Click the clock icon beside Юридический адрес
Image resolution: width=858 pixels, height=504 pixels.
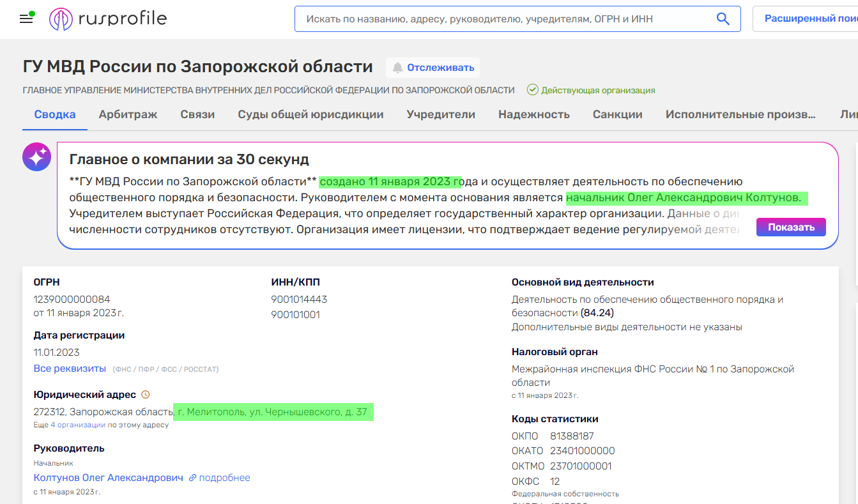click(x=145, y=395)
